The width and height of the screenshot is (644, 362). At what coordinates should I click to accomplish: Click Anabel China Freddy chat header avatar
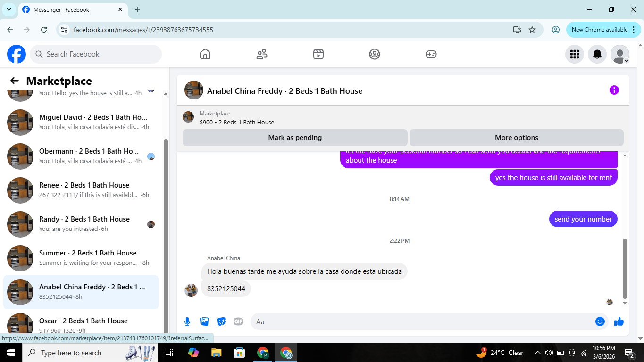click(x=194, y=90)
